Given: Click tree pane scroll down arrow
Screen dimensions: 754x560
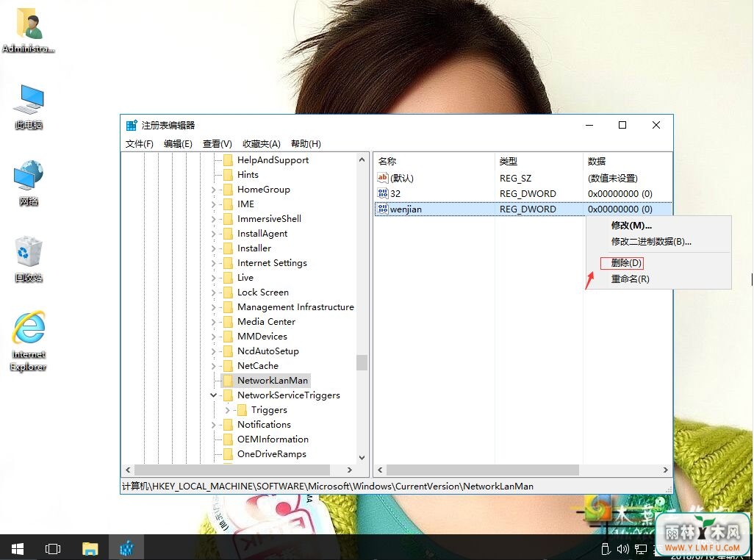Looking at the screenshot, I should point(362,458).
